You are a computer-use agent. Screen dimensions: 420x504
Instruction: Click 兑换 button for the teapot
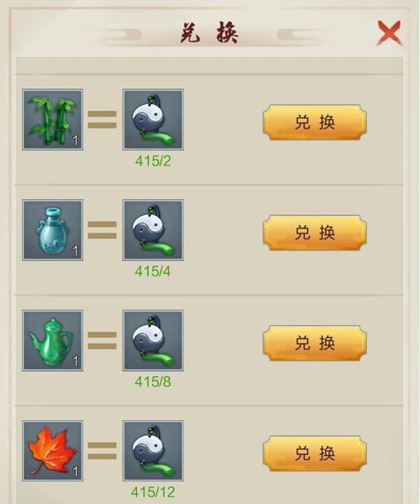coord(315,343)
